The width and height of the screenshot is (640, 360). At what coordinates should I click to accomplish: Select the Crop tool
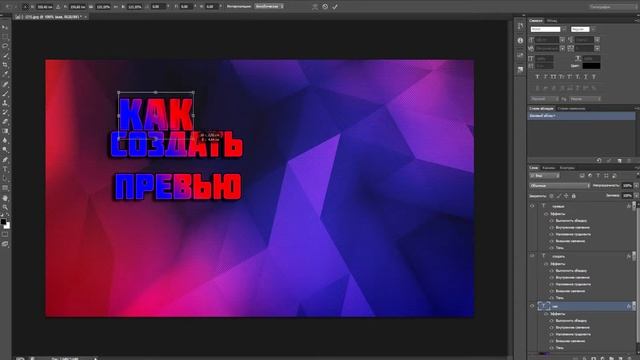(5, 65)
